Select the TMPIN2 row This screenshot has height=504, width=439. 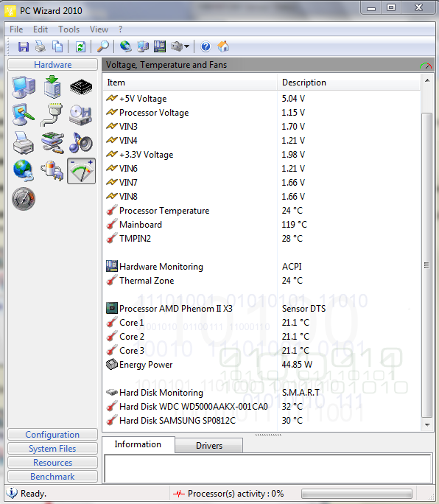pyautogui.click(x=261, y=239)
